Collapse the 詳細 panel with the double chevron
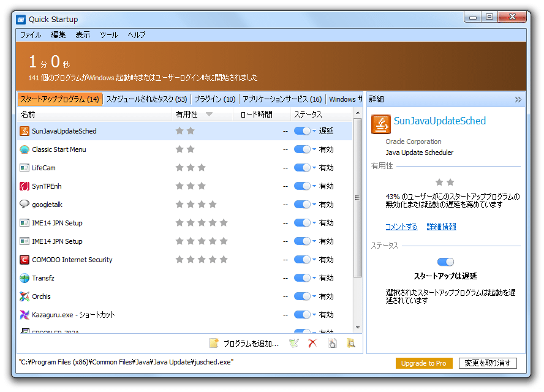 [x=518, y=100]
